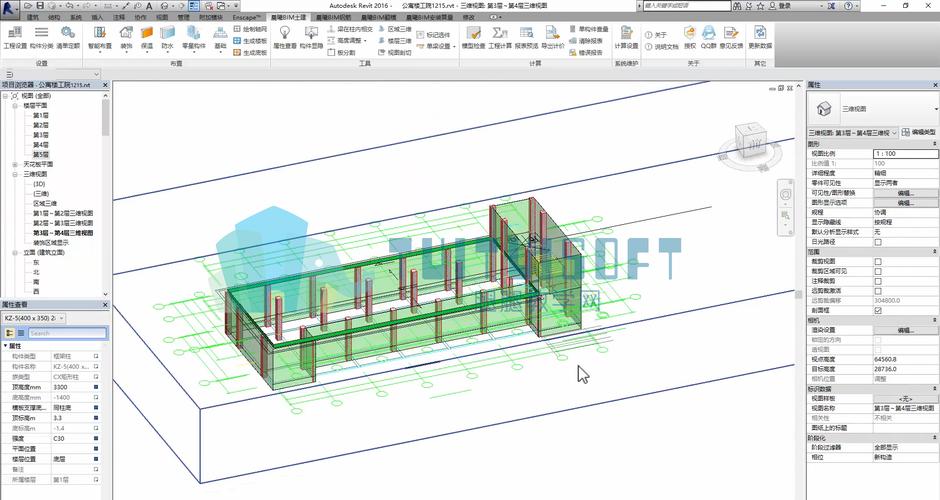
Task: Toggle the 日光路径 sun path checkbox
Action: 878,242
